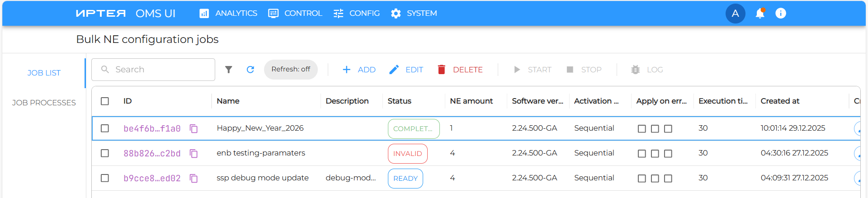The width and height of the screenshot is (868, 198).
Task: Open job ID be4f6b…f1a0
Action: click(152, 129)
